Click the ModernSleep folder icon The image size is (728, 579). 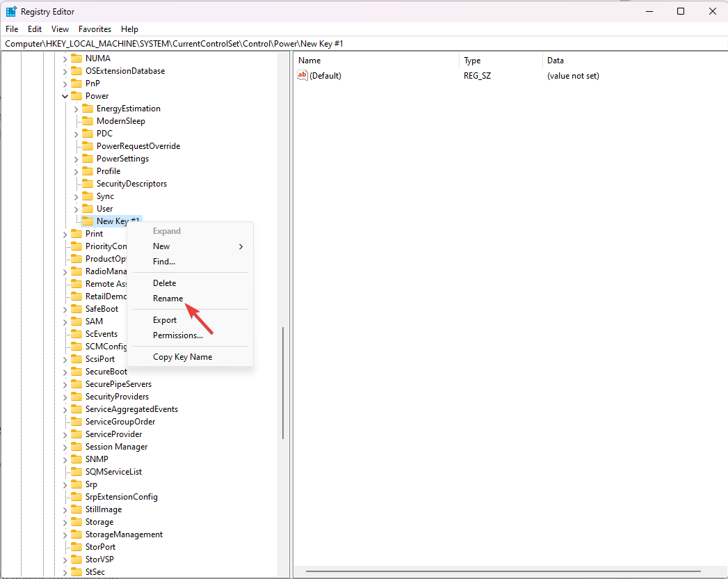(88, 121)
